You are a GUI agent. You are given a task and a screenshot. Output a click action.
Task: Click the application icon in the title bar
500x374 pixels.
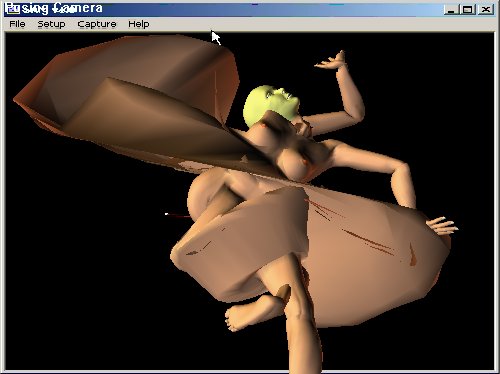click(13, 9)
